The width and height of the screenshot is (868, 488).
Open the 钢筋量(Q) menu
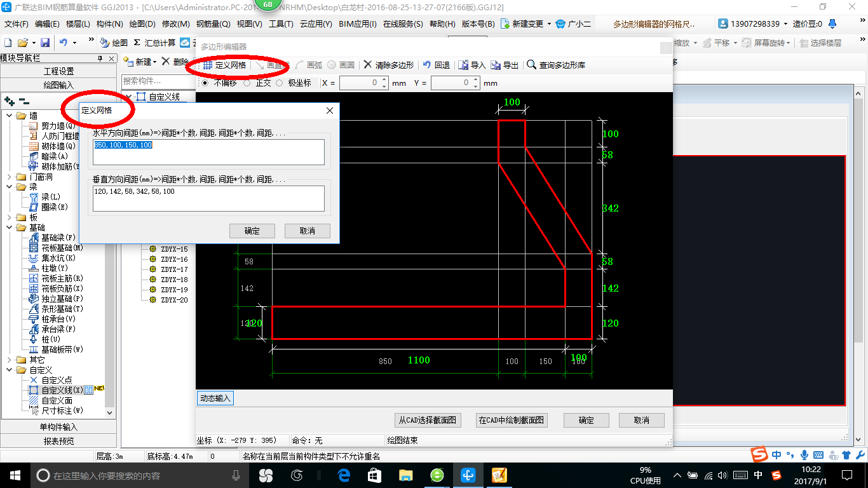point(213,24)
